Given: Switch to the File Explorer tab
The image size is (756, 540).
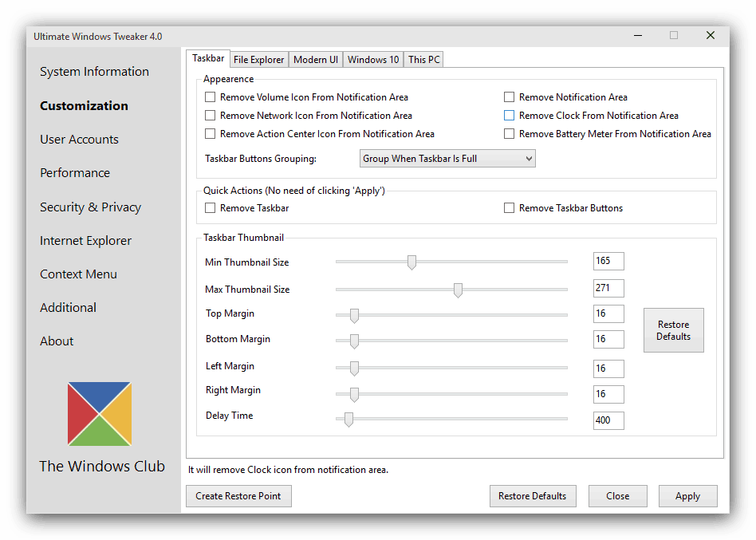Looking at the screenshot, I should point(259,60).
